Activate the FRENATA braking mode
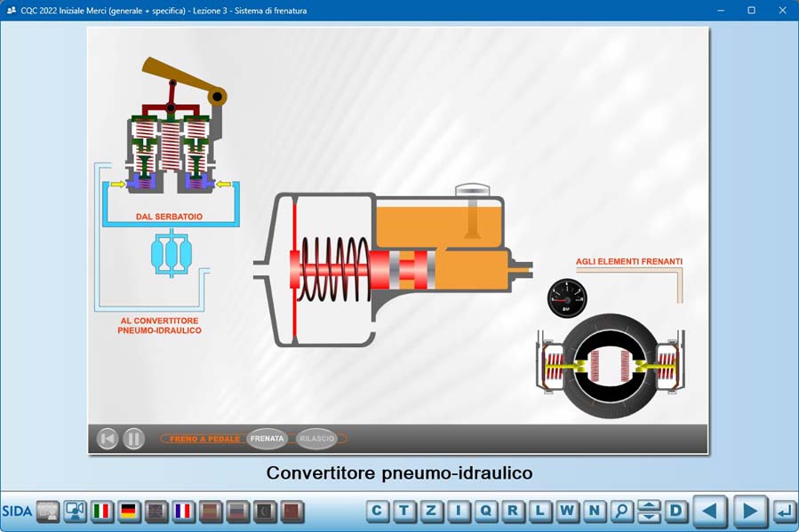The height and width of the screenshot is (532, 799). [x=267, y=438]
